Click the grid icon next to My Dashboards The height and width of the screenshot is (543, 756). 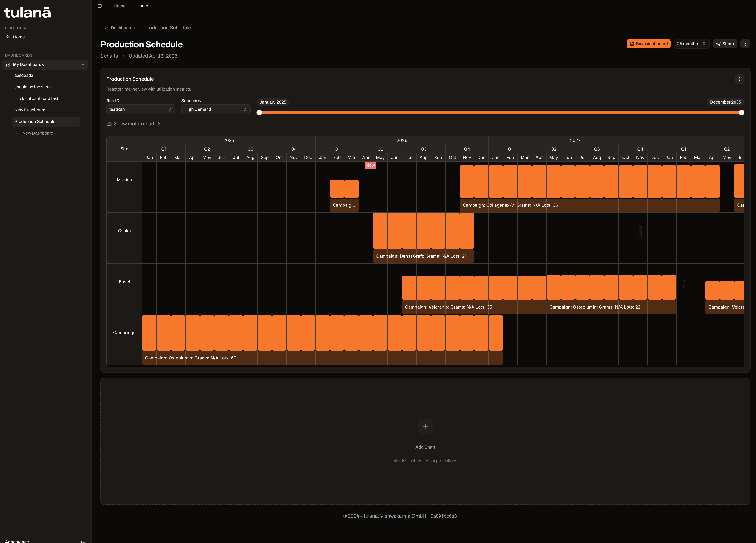8,64
